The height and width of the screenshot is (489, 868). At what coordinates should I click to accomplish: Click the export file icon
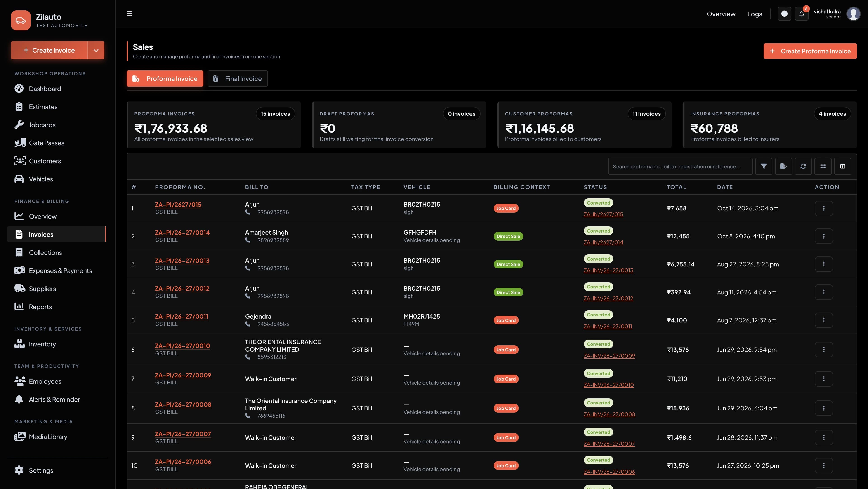[x=783, y=166]
